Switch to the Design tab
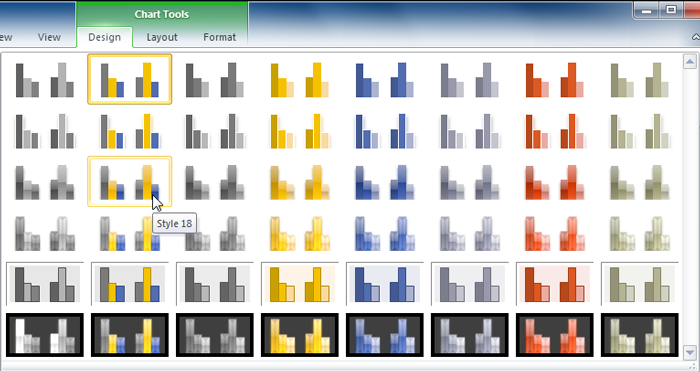This screenshot has width=700, height=372. coord(104,38)
